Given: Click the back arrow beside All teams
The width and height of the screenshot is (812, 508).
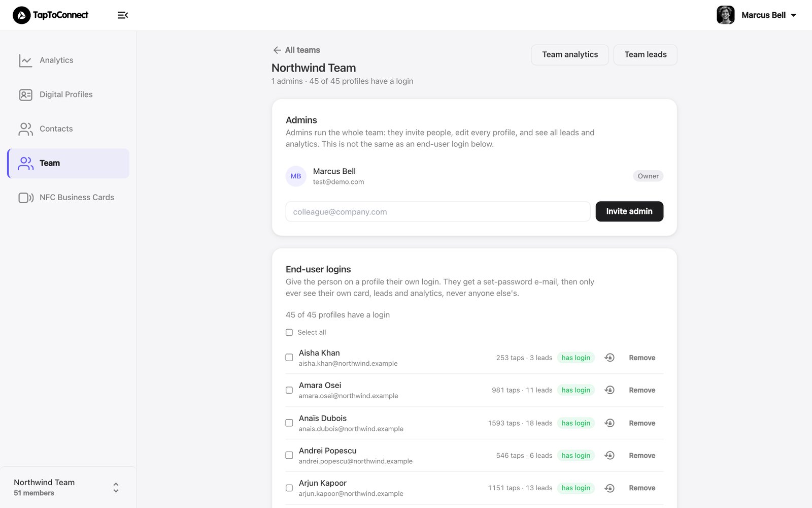Looking at the screenshot, I should pos(277,50).
